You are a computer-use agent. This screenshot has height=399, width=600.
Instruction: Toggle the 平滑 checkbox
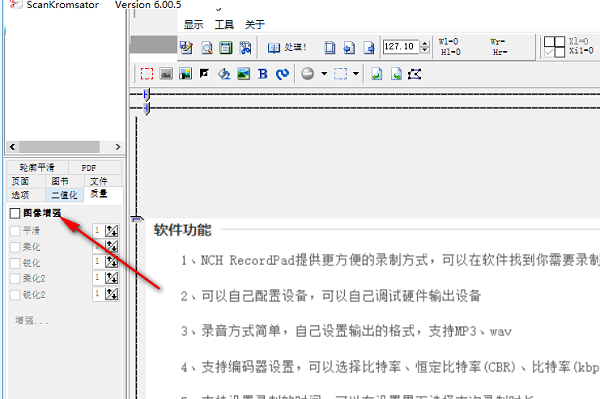[15, 231]
